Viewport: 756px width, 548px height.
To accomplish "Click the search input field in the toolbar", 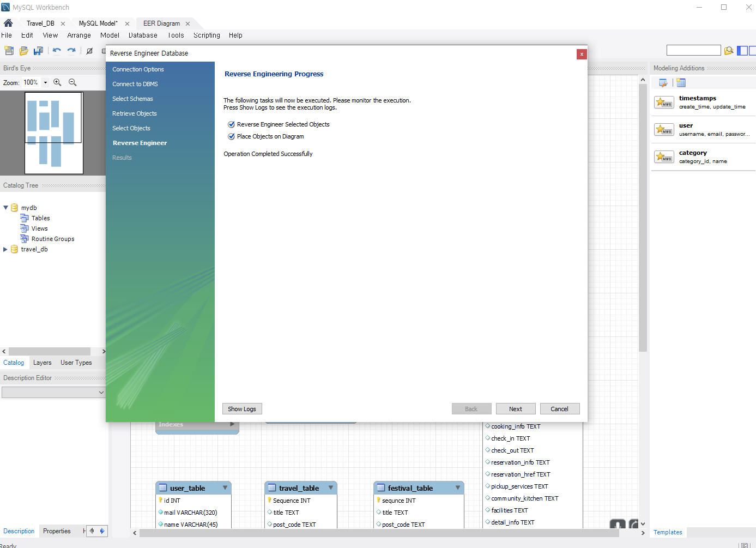I will [693, 51].
